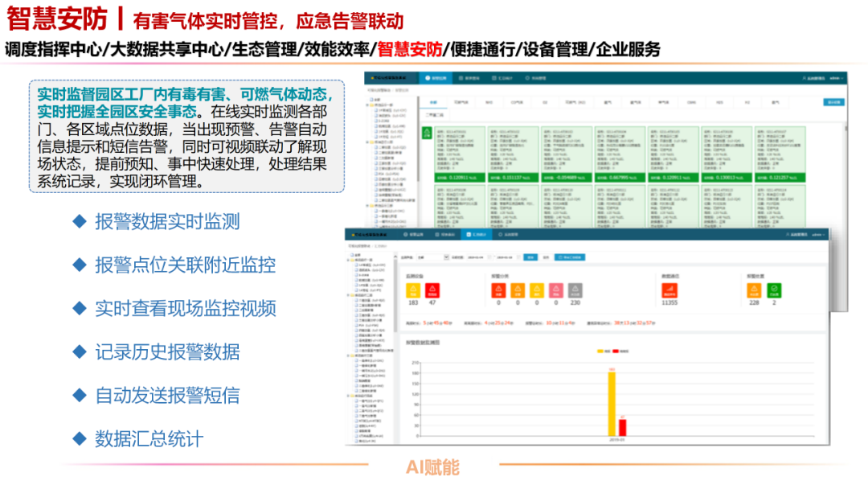Click the bullet 自动发送报警短信
868x489 pixels.
(167, 396)
